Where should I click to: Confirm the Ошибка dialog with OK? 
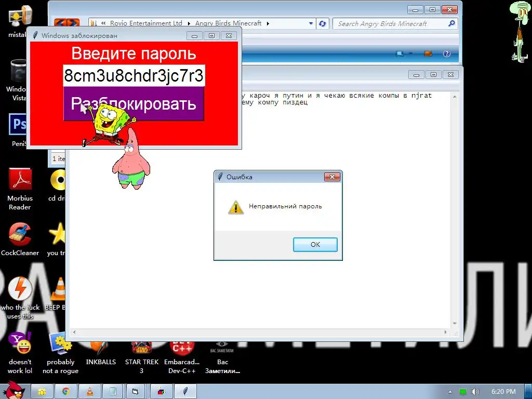tap(315, 244)
